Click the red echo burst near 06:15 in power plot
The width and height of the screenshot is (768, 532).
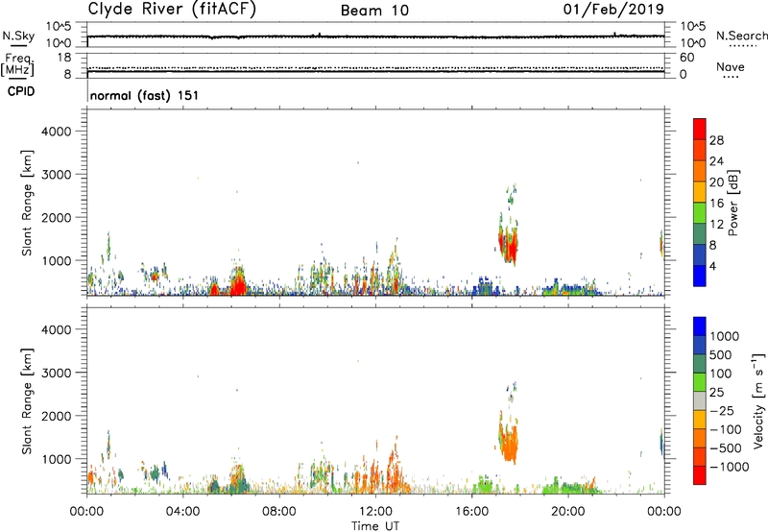tap(238, 283)
